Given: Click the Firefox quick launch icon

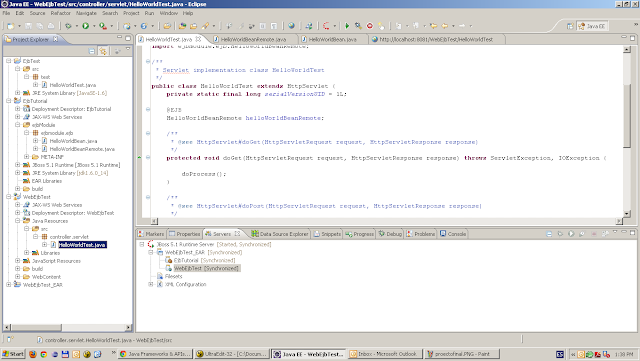Looking at the screenshot, I should (x=33, y=354).
